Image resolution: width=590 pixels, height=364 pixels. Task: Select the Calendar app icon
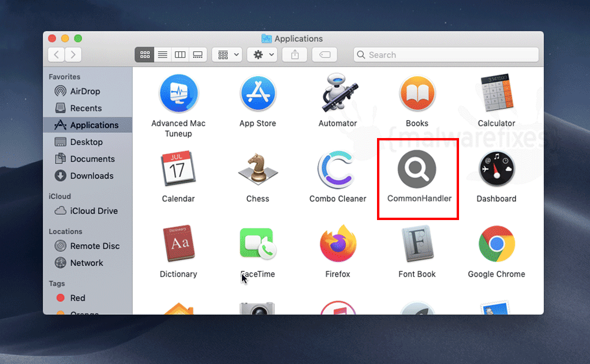pos(178,169)
